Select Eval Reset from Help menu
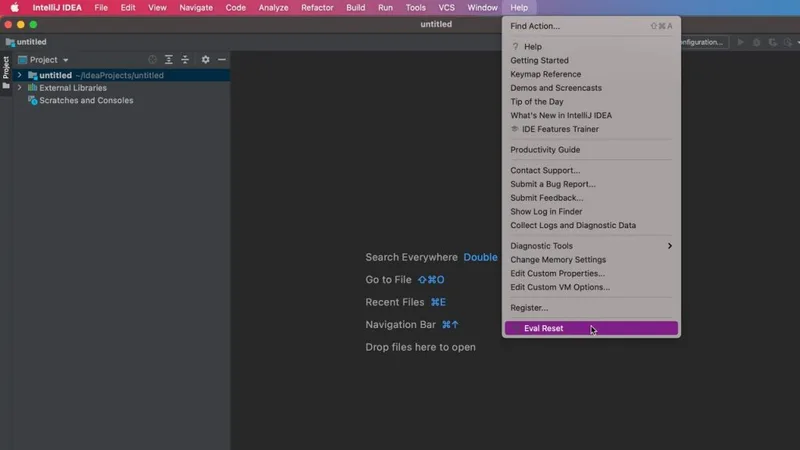 pyautogui.click(x=544, y=328)
